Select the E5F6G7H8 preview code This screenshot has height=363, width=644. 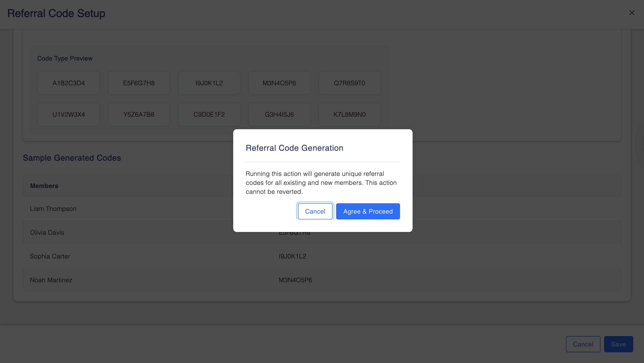click(x=139, y=83)
